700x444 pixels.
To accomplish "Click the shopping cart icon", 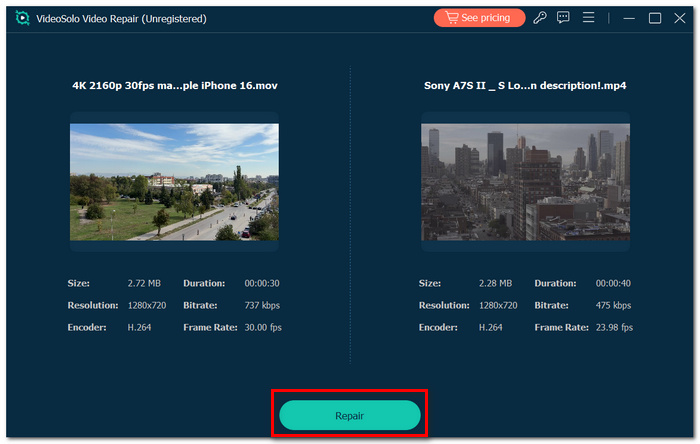I will (x=452, y=18).
